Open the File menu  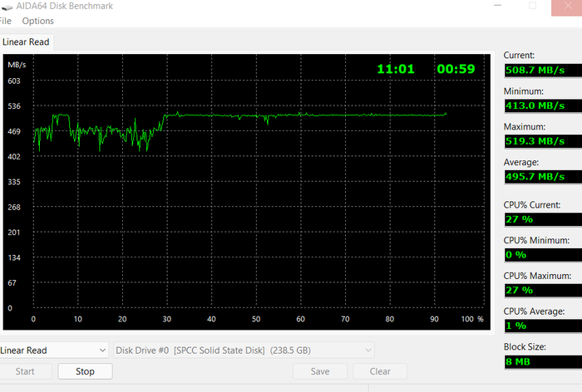click(x=5, y=21)
